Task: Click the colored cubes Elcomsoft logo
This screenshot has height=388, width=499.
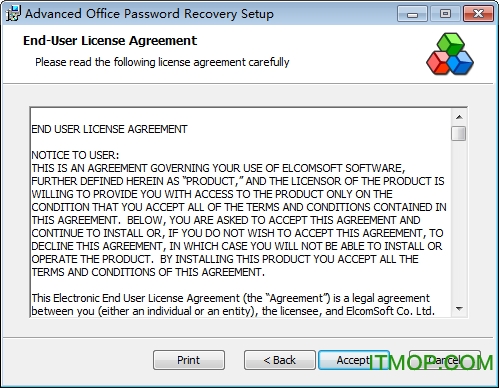Action: (450, 54)
